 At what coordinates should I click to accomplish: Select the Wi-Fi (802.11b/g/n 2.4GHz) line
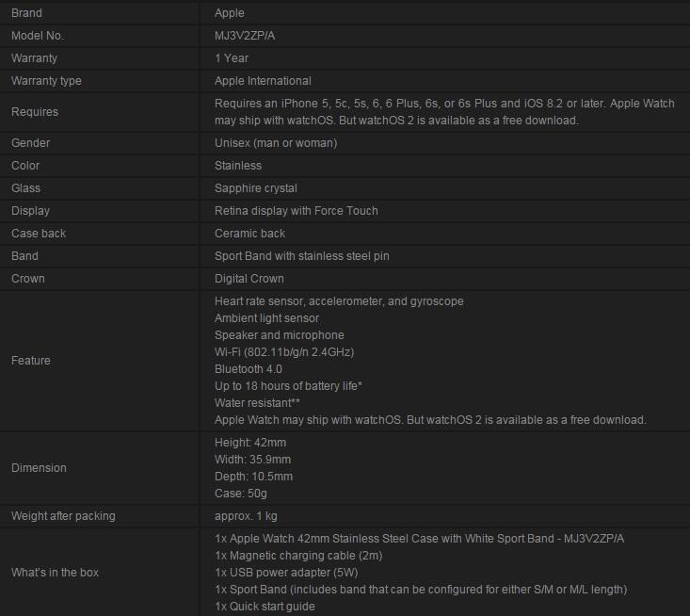[284, 352]
